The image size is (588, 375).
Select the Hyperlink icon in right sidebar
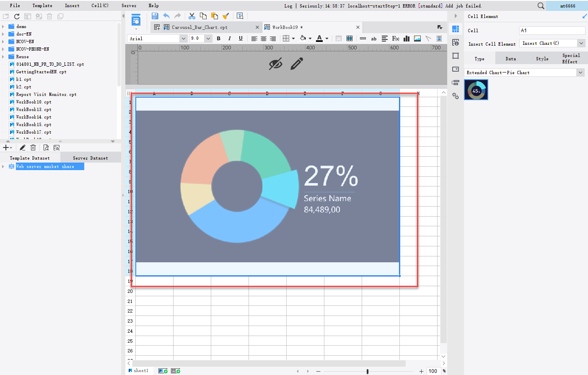(455, 96)
